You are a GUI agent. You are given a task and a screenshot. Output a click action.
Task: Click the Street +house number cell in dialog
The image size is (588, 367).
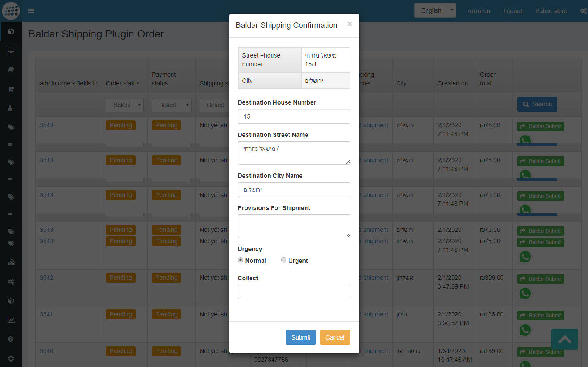270,60
